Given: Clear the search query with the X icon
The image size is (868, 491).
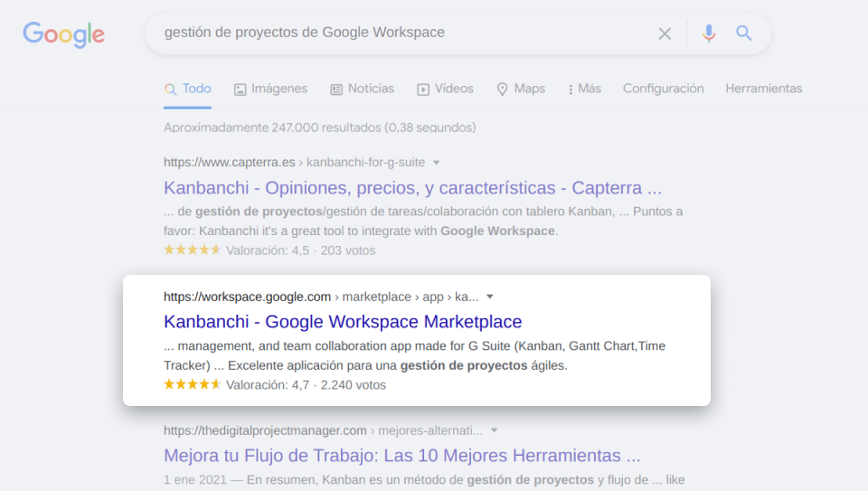Looking at the screenshot, I should 665,33.
